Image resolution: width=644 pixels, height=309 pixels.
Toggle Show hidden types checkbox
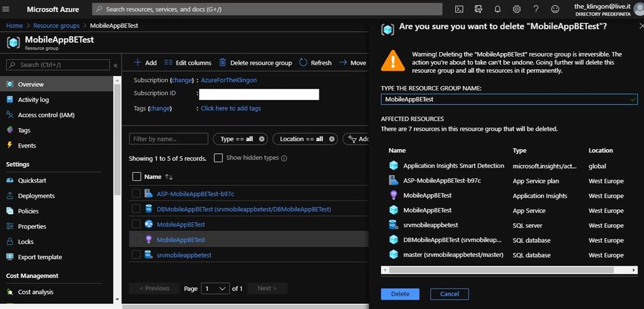pos(218,158)
